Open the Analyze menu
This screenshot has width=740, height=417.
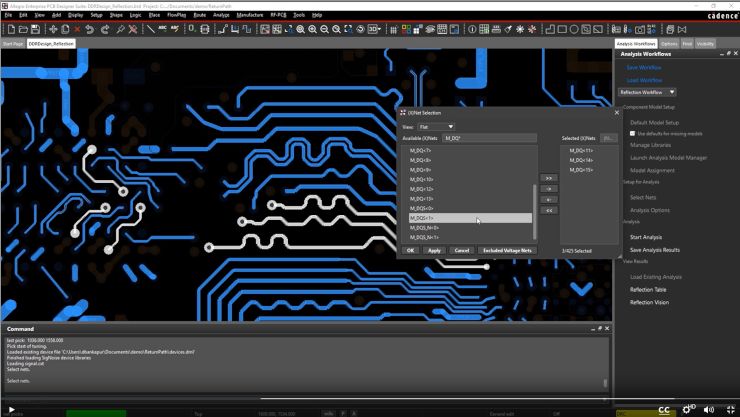coord(221,16)
